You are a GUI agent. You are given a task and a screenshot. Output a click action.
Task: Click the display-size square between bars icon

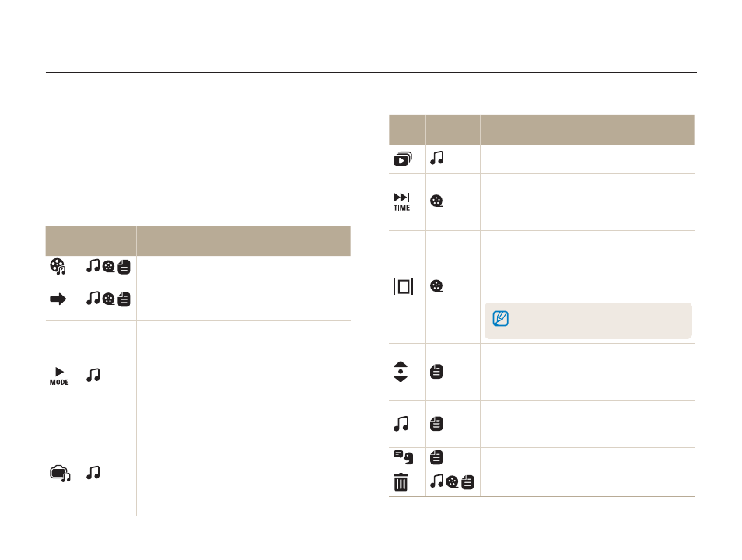[x=403, y=286]
